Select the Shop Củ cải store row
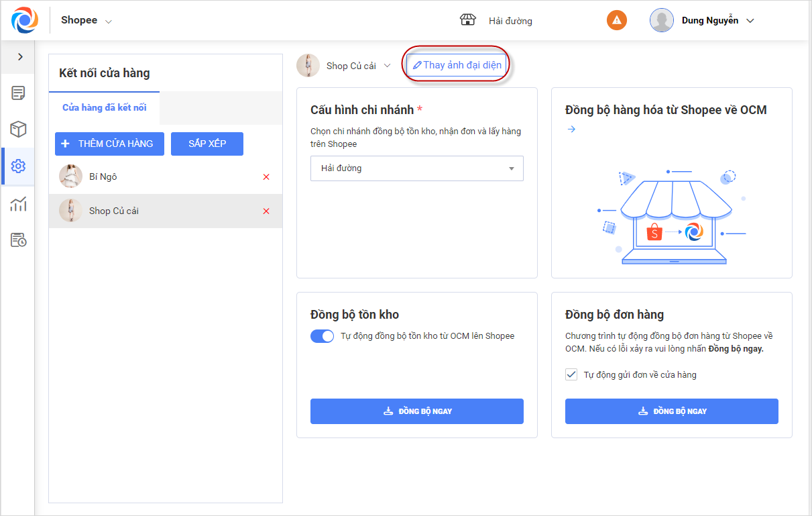The width and height of the screenshot is (812, 516). click(x=166, y=211)
